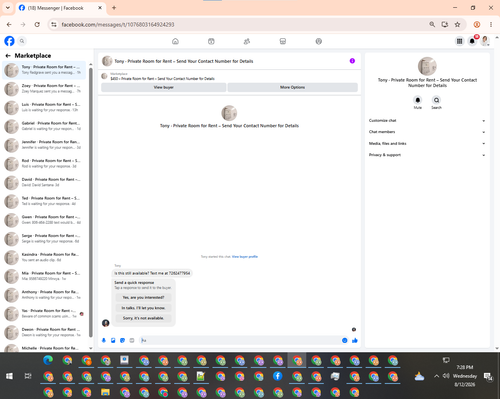Image resolution: width=500 pixels, height=399 pixels.
Task: Click the View buyer button
Action: [x=163, y=87]
